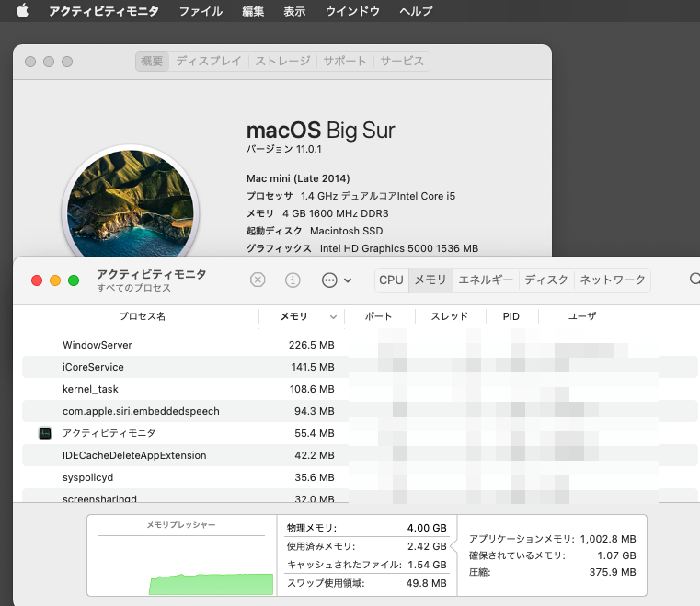Click the 確保されているメモリ 1.07 GB entry

point(552,555)
